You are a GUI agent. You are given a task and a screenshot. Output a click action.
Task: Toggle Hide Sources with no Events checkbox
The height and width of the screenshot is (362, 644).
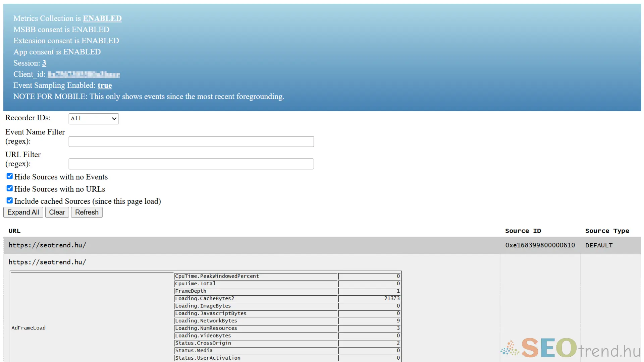tap(10, 176)
